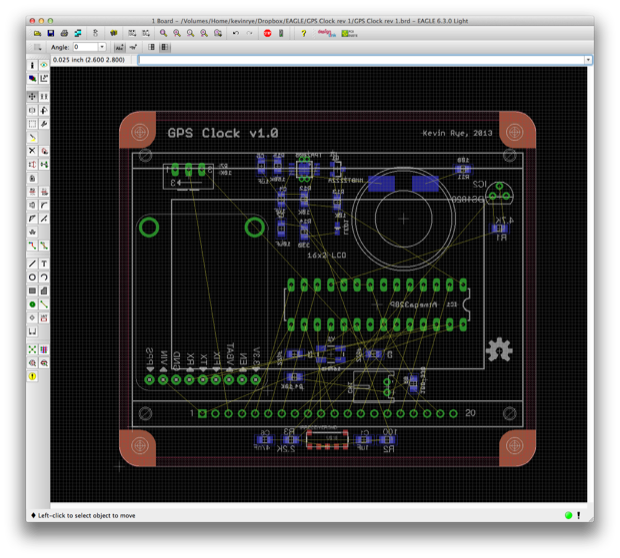Run a ULP via the ULP icon
Viewport: 620px width, 558px height.
tap(146, 34)
